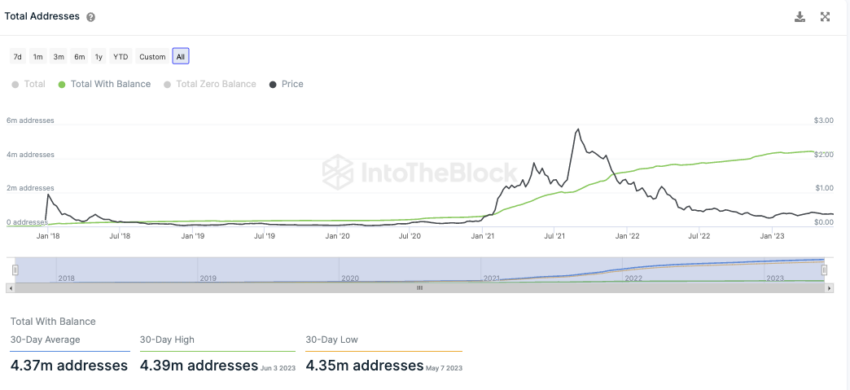Image resolution: width=850 pixels, height=390 pixels.
Task: Open the Custom date range
Action: pyautogui.click(x=152, y=56)
